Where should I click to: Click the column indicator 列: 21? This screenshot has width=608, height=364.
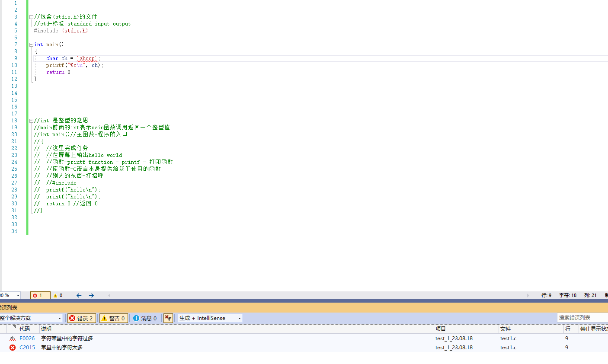pos(590,295)
